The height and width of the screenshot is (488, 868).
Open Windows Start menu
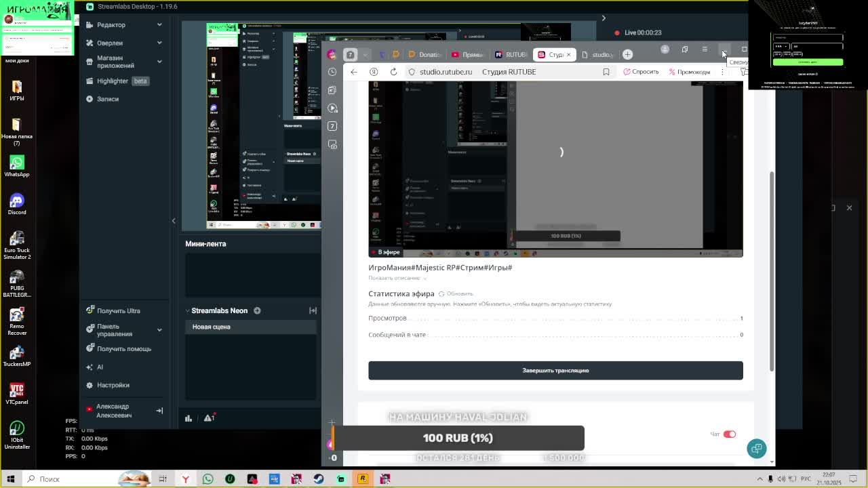coord(11,479)
